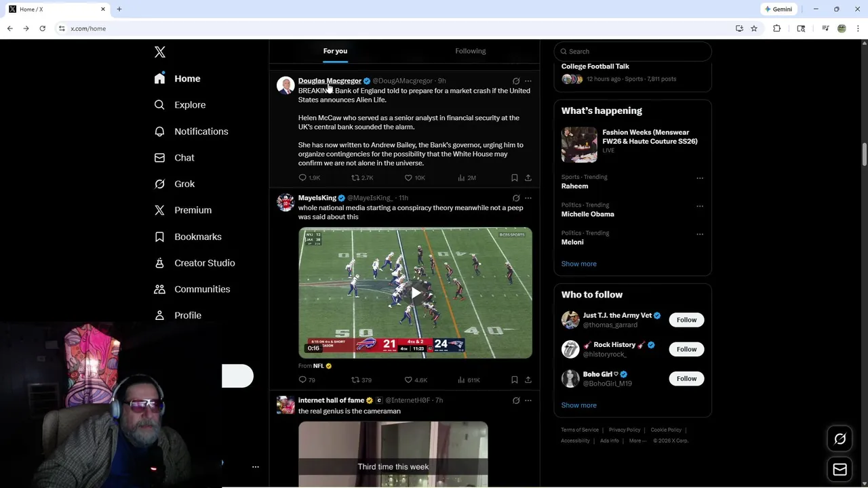The height and width of the screenshot is (488, 868).
Task: Open Notifications in the sidebar
Action: tap(191, 131)
